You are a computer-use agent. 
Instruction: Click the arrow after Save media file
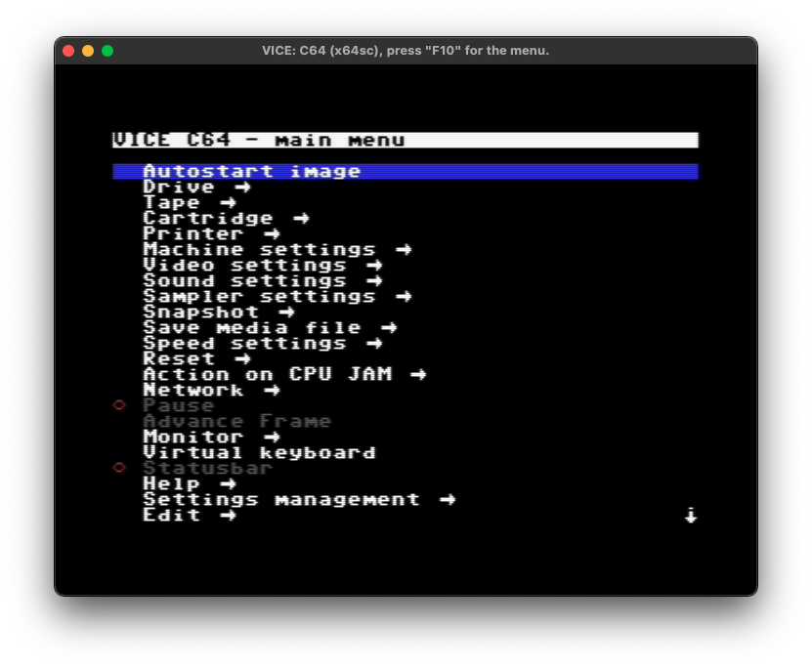(389, 328)
